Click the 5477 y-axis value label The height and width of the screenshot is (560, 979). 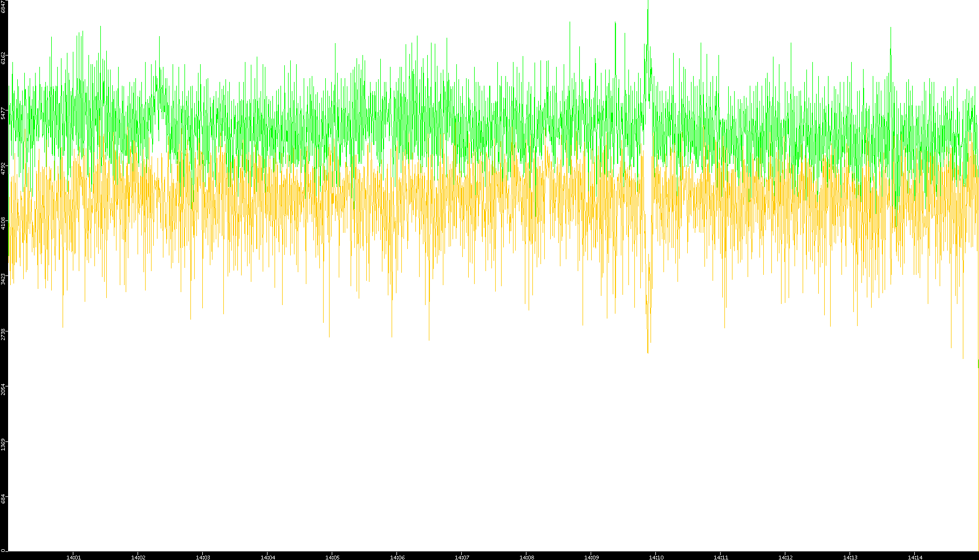(x=4, y=113)
